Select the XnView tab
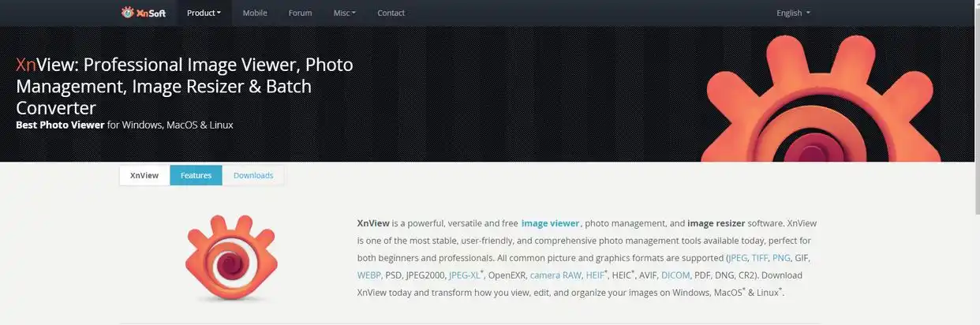This screenshot has width=980, height=325. tap(144, 175)
